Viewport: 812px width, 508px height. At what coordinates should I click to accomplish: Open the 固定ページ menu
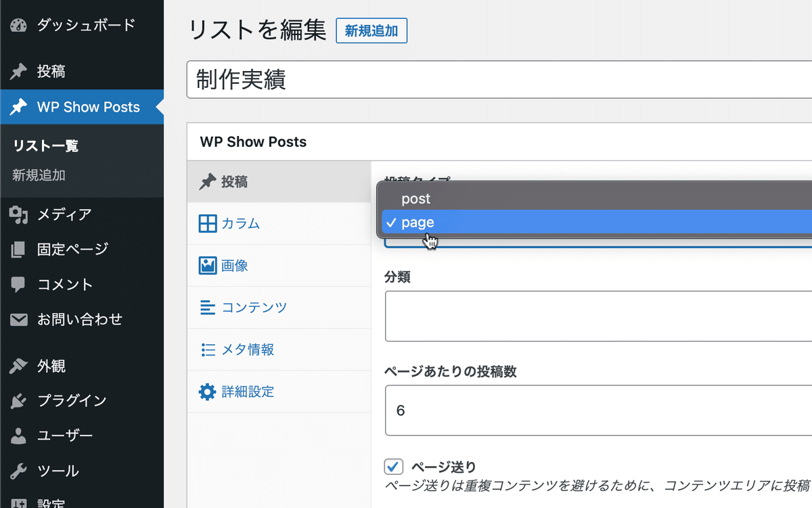click(x=82, y=250)
